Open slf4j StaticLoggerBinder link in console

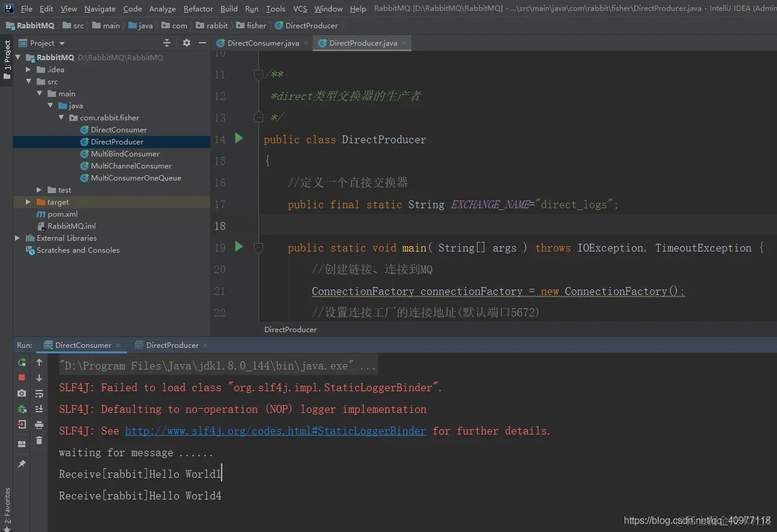coord(275,431)
